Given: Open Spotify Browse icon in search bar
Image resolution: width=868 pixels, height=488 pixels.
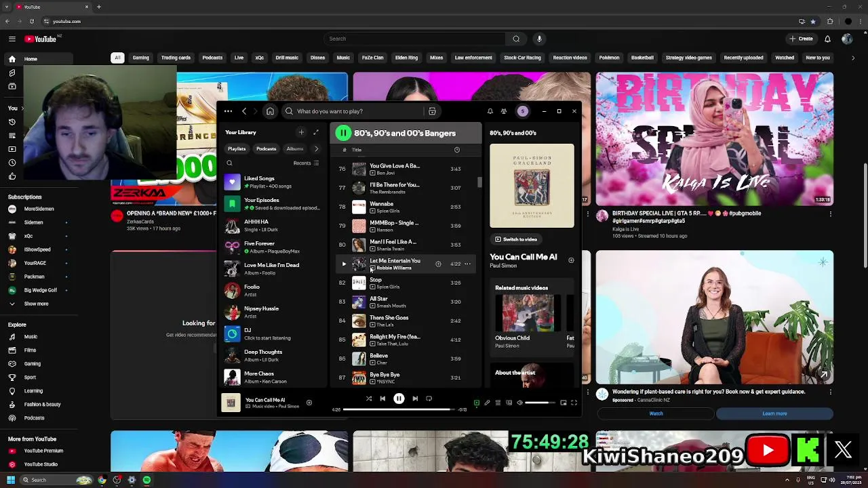Looking at the screenshot, I should (432, 111).
